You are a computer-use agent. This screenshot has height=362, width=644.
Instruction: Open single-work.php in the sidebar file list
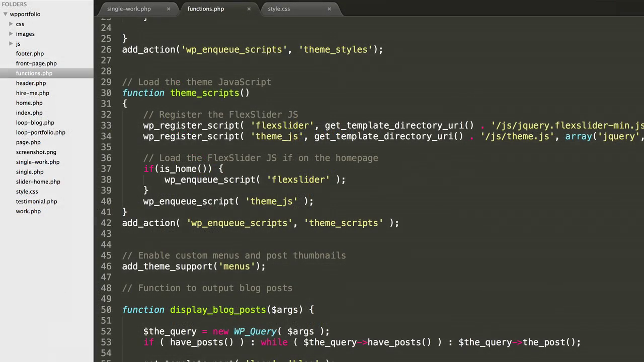pos(38,162)
